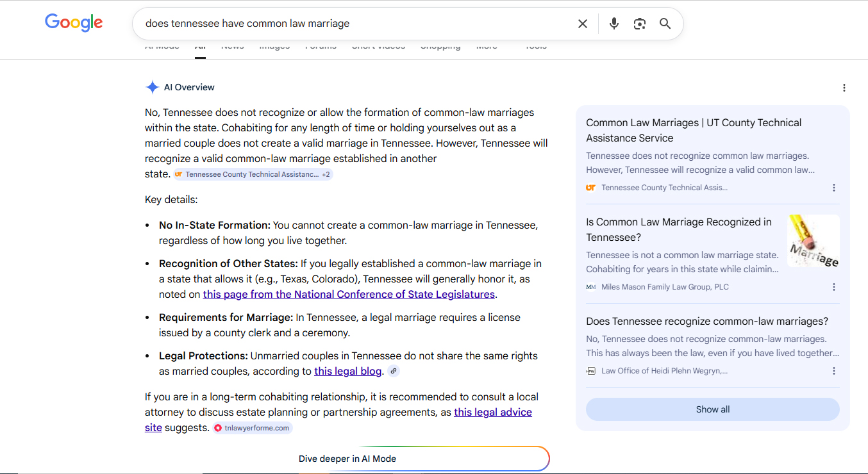Click Dive deeper in AI Mode
868x474 pixels.
347,459
